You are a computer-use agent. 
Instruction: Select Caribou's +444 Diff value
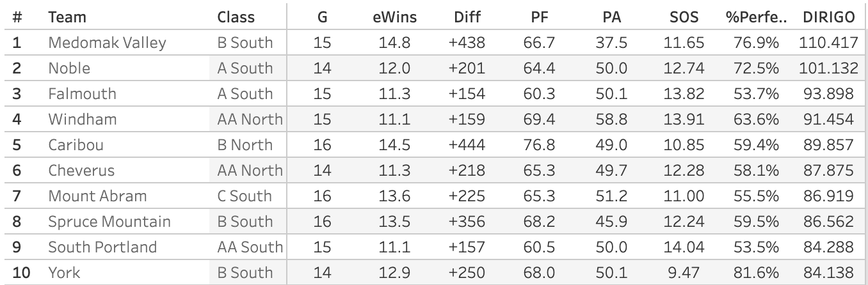point(467,145)
